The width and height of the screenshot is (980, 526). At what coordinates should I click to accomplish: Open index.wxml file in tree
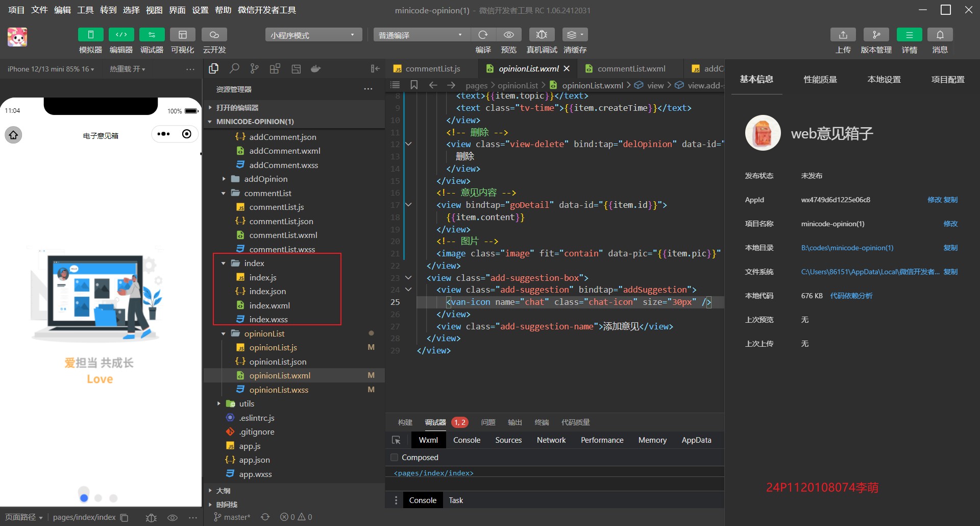(269, 305)
